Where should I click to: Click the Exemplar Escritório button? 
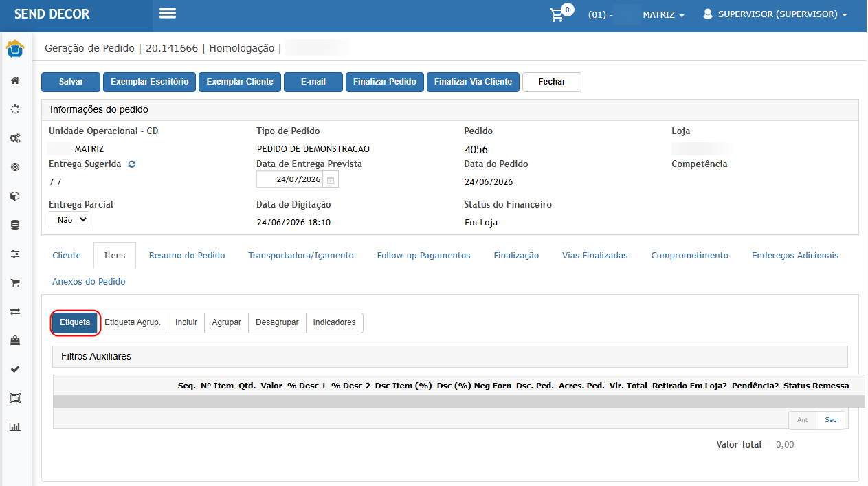click(150, 82)
